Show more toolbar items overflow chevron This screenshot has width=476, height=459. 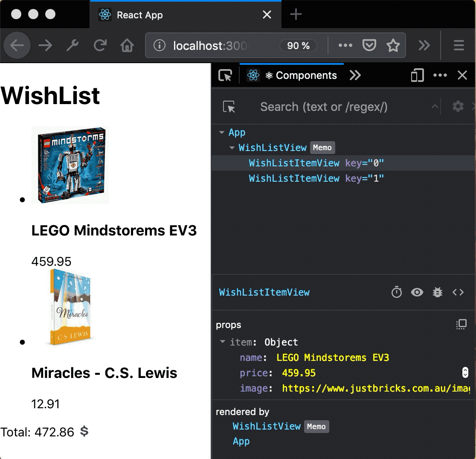pos(424,46)
